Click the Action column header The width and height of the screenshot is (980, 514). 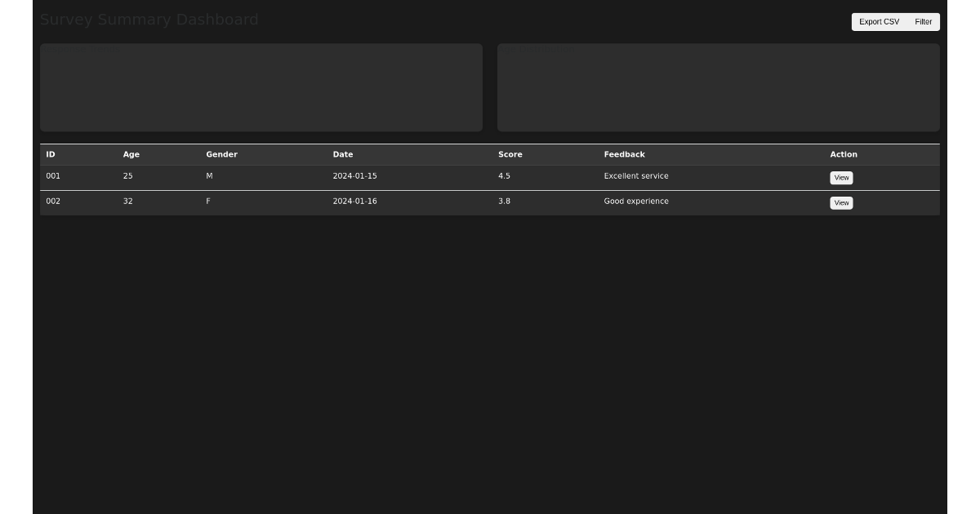pos(842,154)
